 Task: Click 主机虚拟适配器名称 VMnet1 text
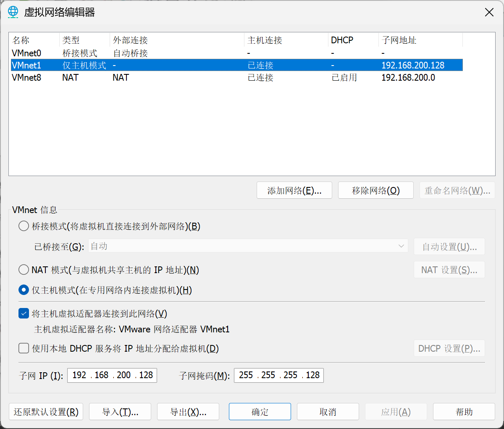(132, 329)
